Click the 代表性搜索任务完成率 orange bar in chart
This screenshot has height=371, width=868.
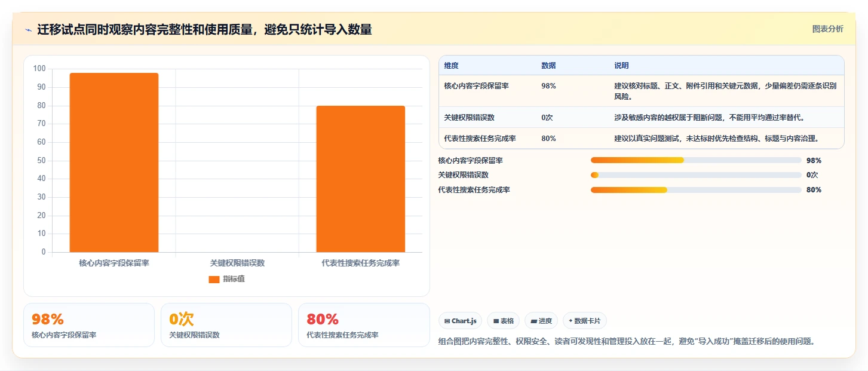pos(361,179)
